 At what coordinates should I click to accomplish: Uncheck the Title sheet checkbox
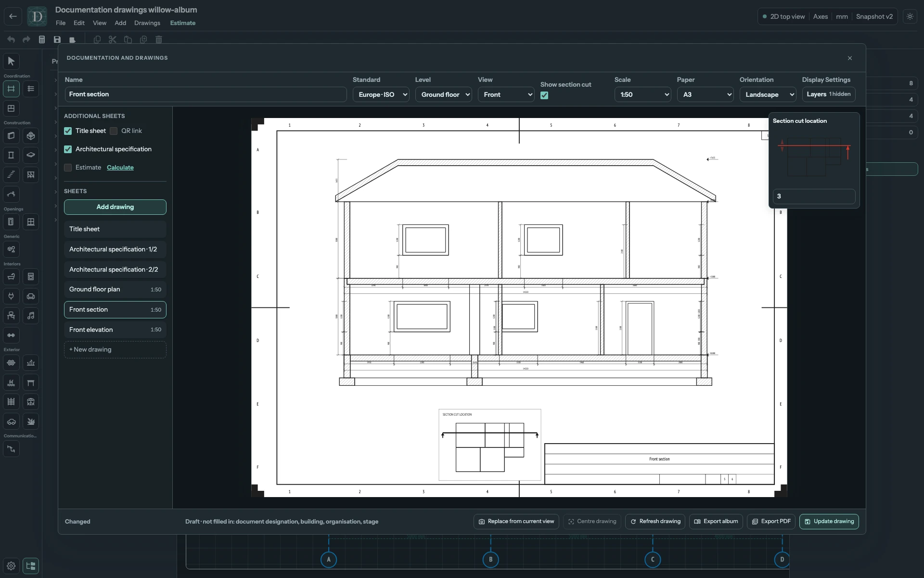[68, 131]
